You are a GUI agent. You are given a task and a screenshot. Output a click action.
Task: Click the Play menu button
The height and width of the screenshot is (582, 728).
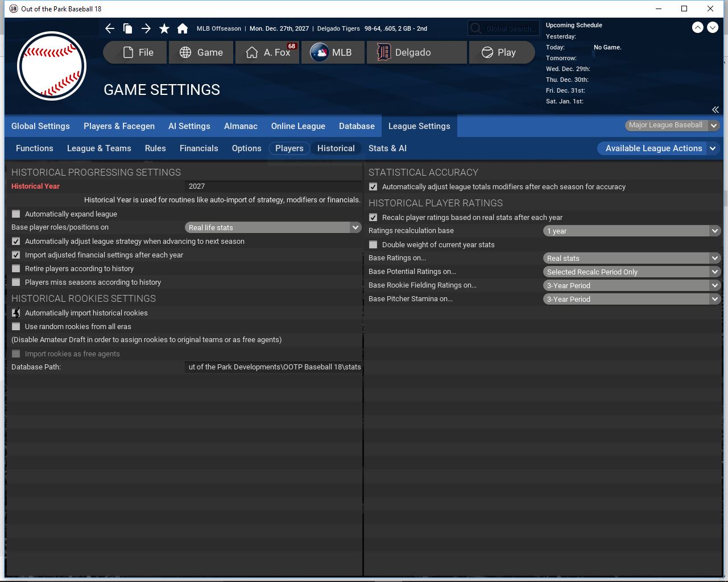(501, 52)
